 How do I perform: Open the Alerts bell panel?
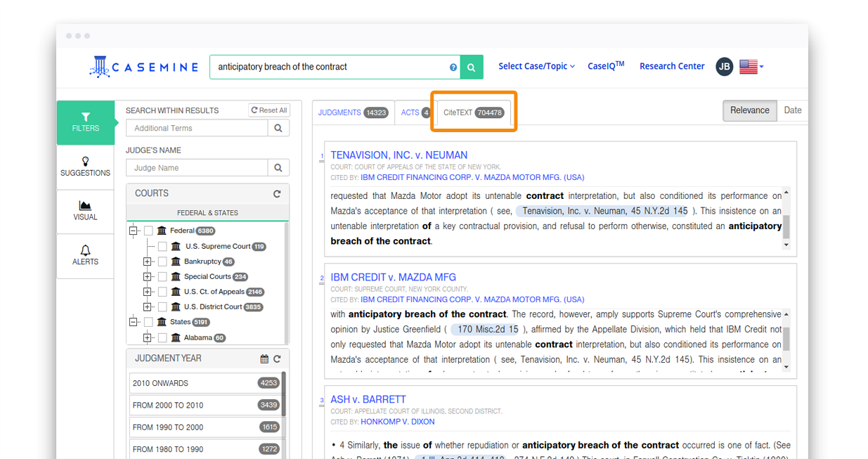[86, 255]
